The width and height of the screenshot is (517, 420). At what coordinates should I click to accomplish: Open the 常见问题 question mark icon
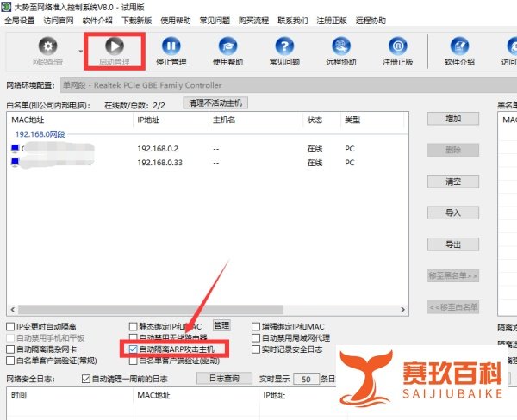point(284,46)
